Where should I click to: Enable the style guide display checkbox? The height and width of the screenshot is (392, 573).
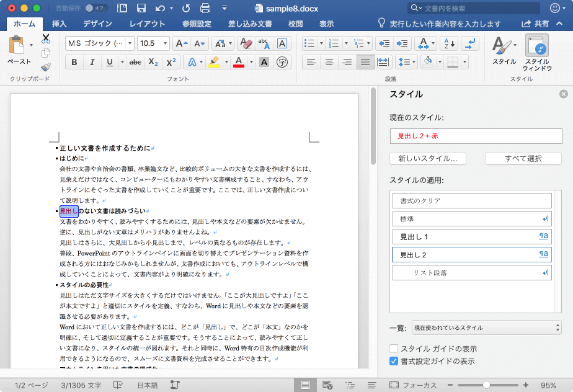pos(394,349)
